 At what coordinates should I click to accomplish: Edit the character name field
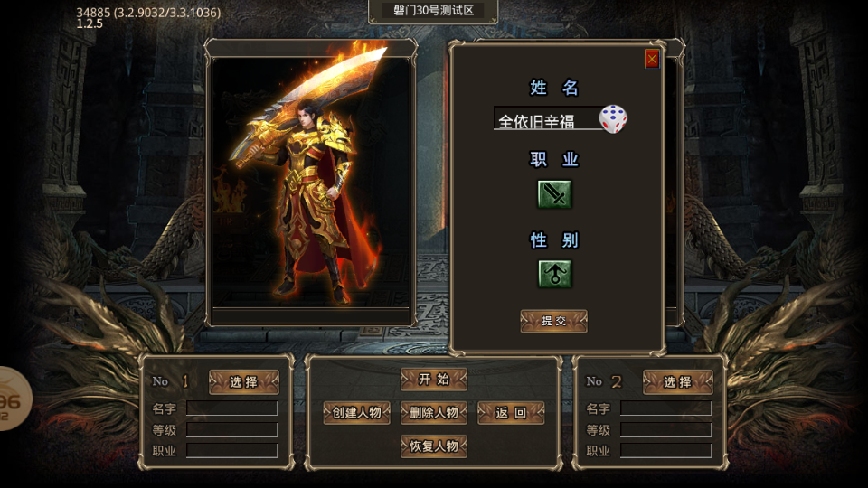(x=546, y=118)
